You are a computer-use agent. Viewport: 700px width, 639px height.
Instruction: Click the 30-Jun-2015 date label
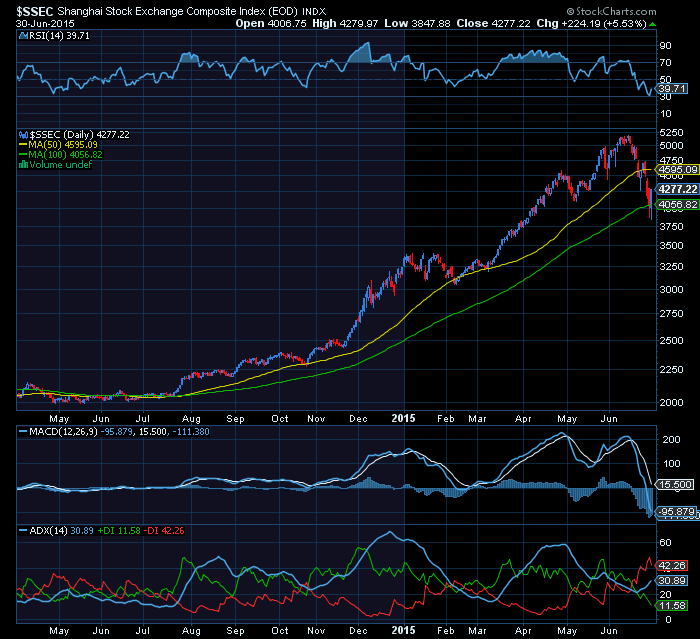(x=45, y=23)
